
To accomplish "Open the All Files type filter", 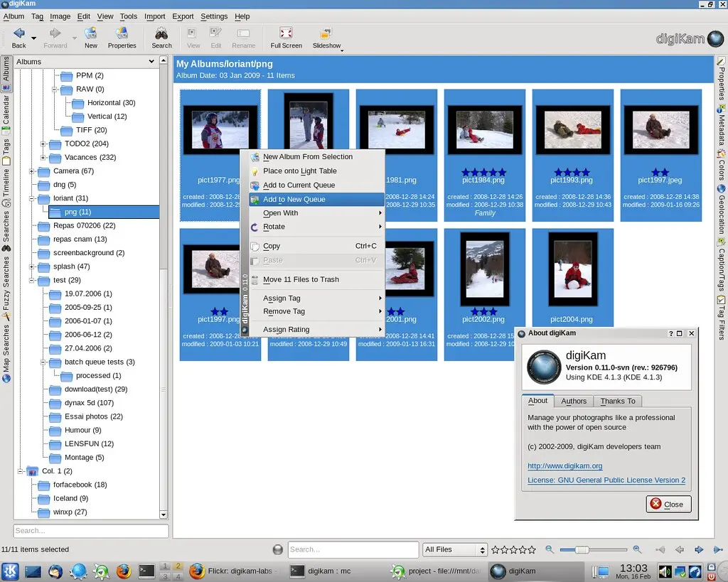I will click(454, 549).
